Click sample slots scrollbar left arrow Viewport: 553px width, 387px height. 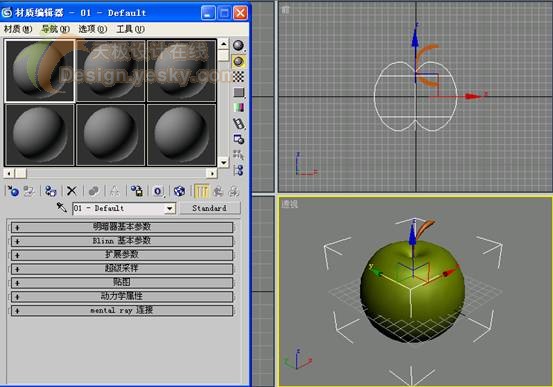pyautogui.click(x=9, y=173)
